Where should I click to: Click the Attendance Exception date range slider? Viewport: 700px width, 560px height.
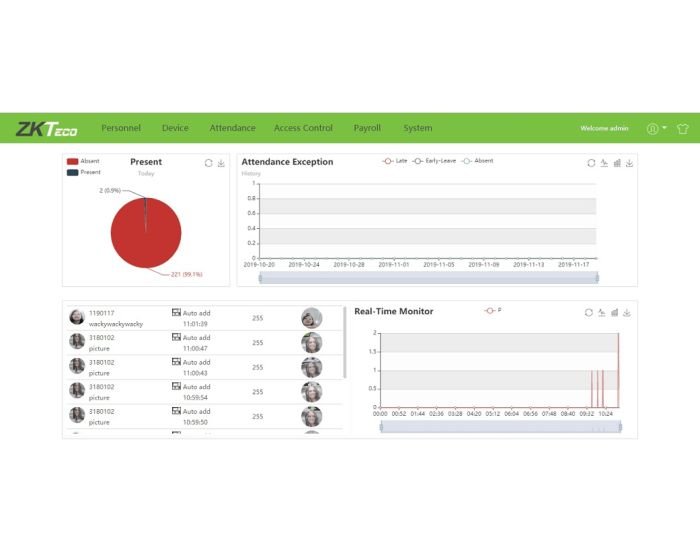tap(427, 277)
